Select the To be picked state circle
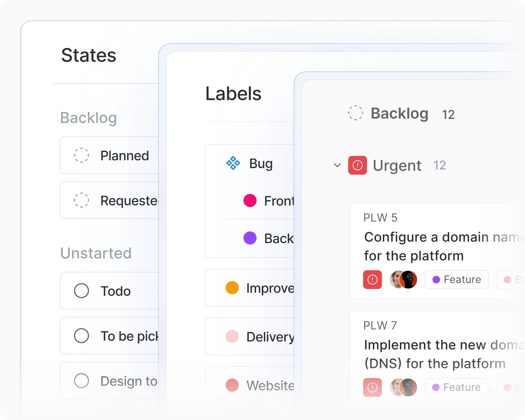The height and width of the screenshot is (420, 525). coord(82,336)
